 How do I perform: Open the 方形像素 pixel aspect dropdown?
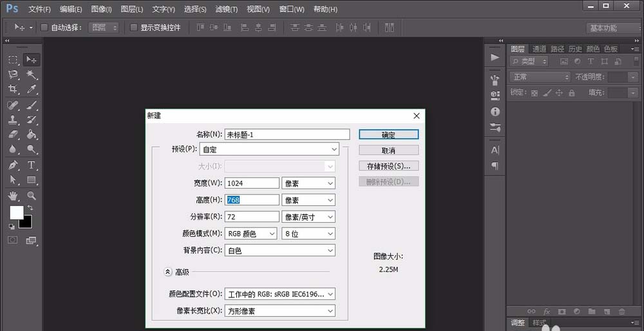point(279,311)
